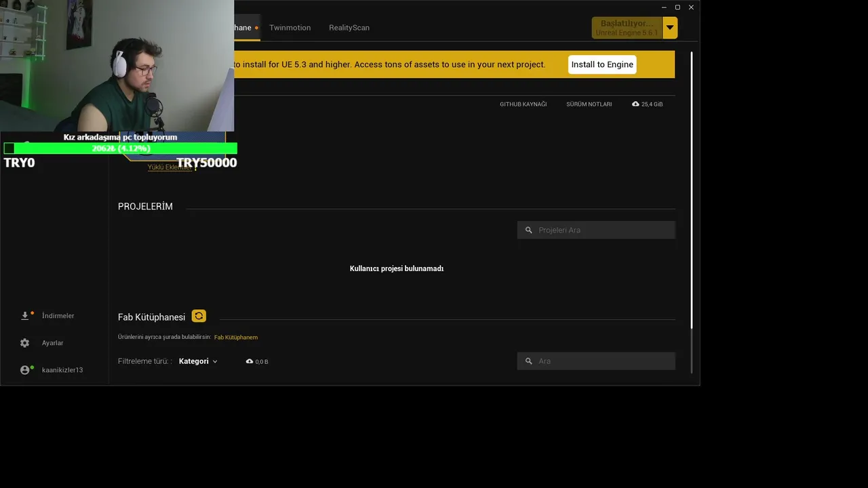The width and height of the screenshot is (868, 488).
Task: Click the İndirmeler download arrow icon
Action: (25, 316)
